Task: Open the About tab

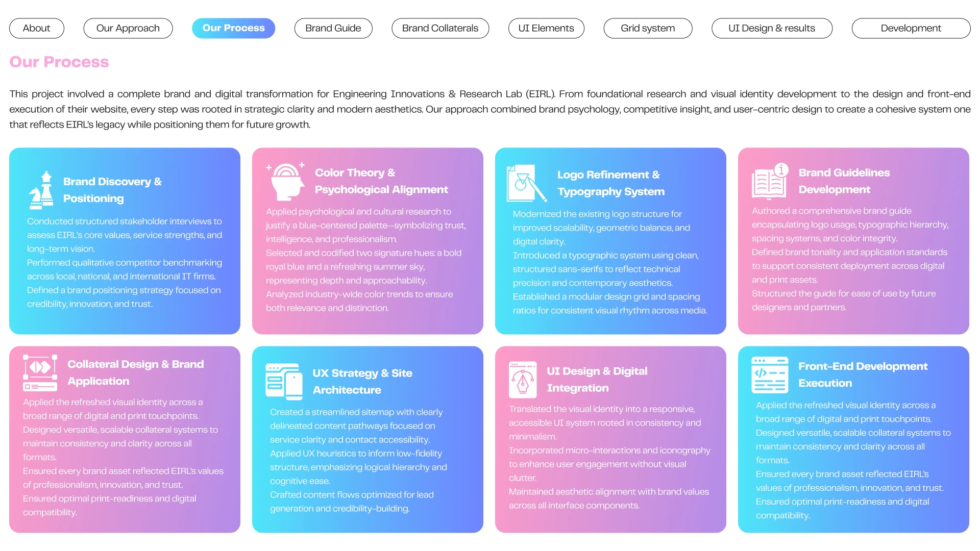Action: click(x=37, y=29)
